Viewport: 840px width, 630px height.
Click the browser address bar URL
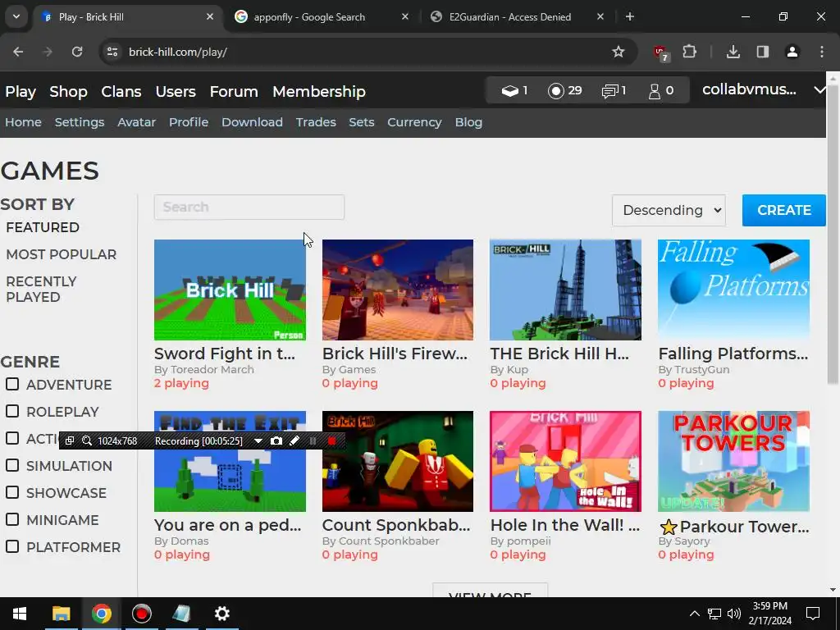(x=178, y=52)
